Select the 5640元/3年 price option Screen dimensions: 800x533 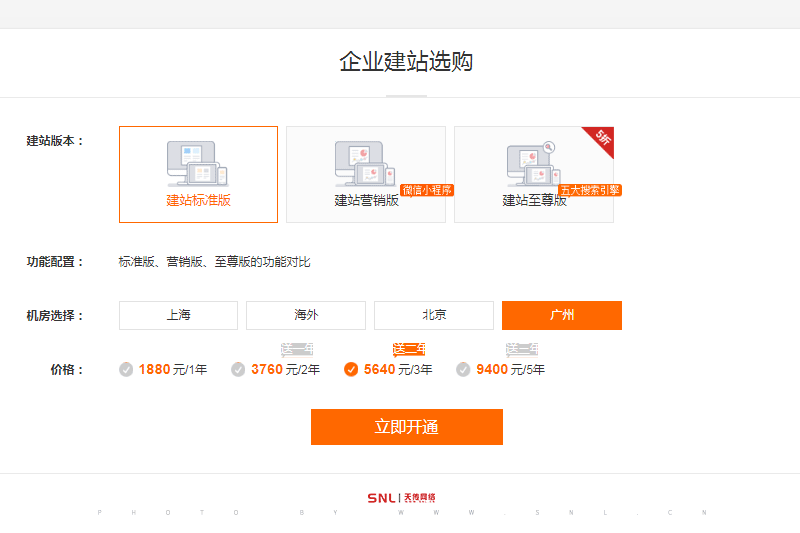(x=388, y=370)
